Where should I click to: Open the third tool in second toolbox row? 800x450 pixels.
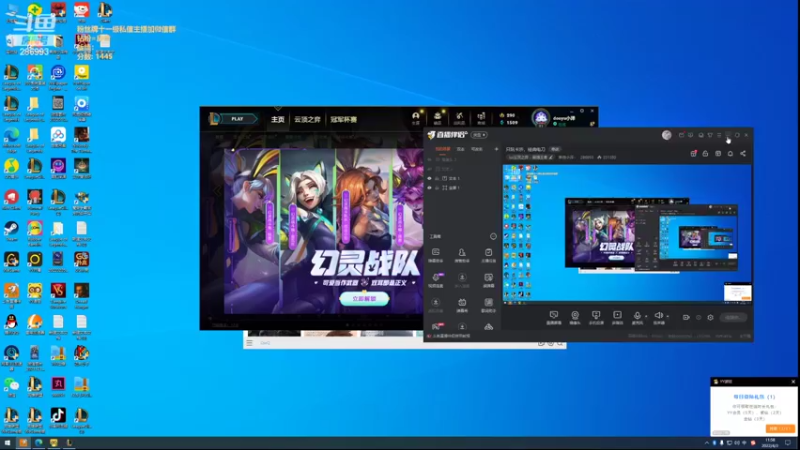click(488, 280)
